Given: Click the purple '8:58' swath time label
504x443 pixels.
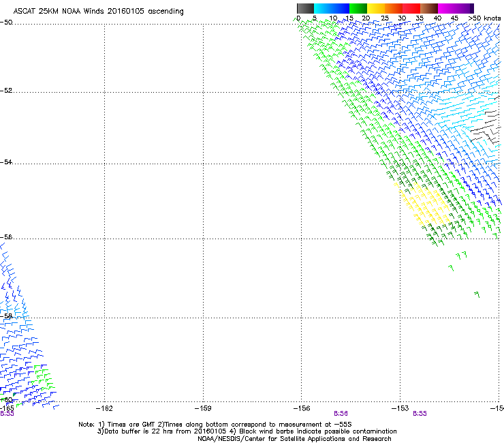Looking at the screenshot, I should 341,414.
